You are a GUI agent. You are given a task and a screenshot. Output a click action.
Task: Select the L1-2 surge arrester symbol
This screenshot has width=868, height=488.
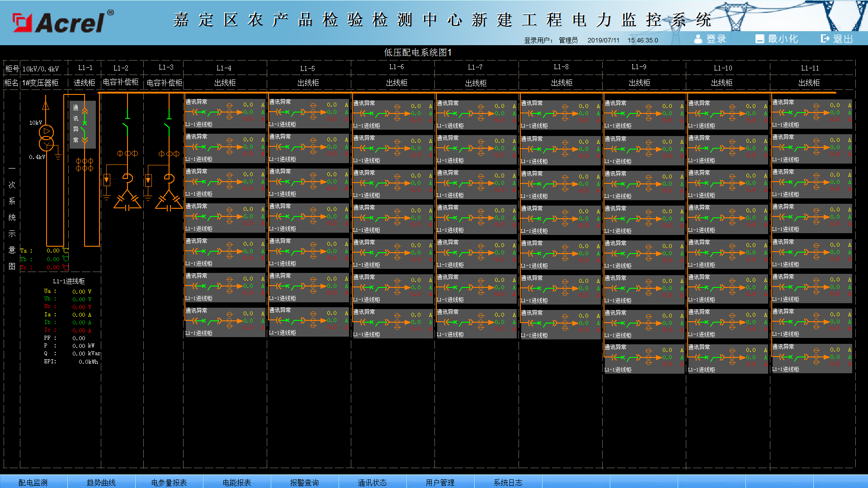(107, 180)
